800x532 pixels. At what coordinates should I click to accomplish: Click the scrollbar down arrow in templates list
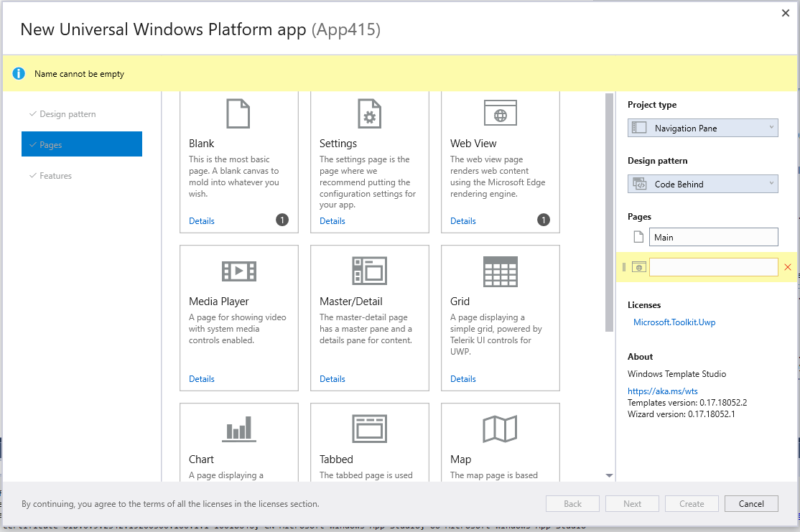pos(609,475)
